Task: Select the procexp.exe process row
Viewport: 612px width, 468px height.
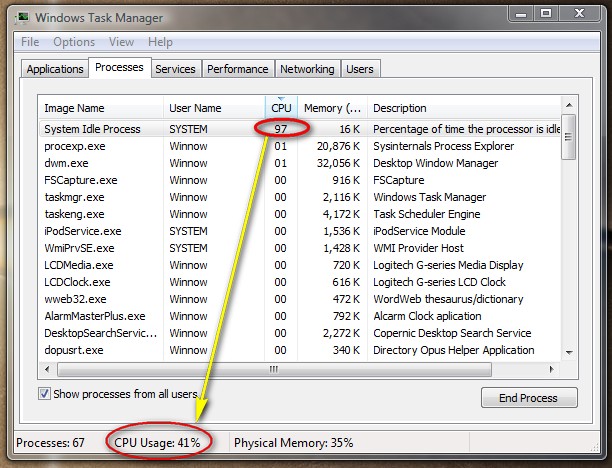Action: point(299,146)
